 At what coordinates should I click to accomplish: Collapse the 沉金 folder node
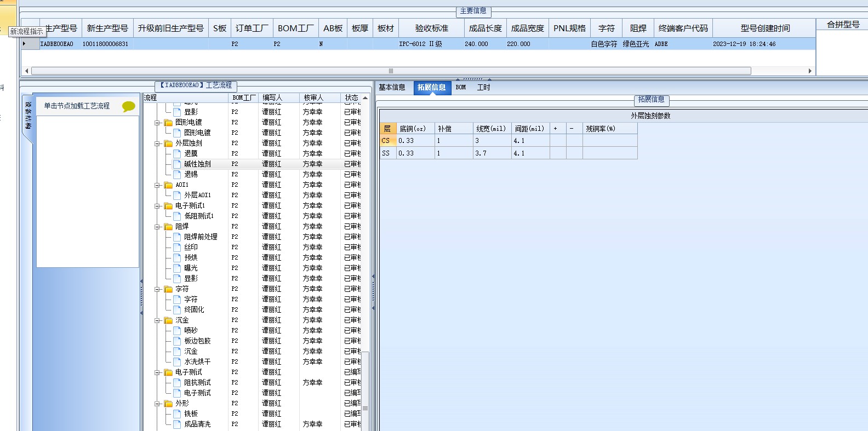(x=157, y=320)
